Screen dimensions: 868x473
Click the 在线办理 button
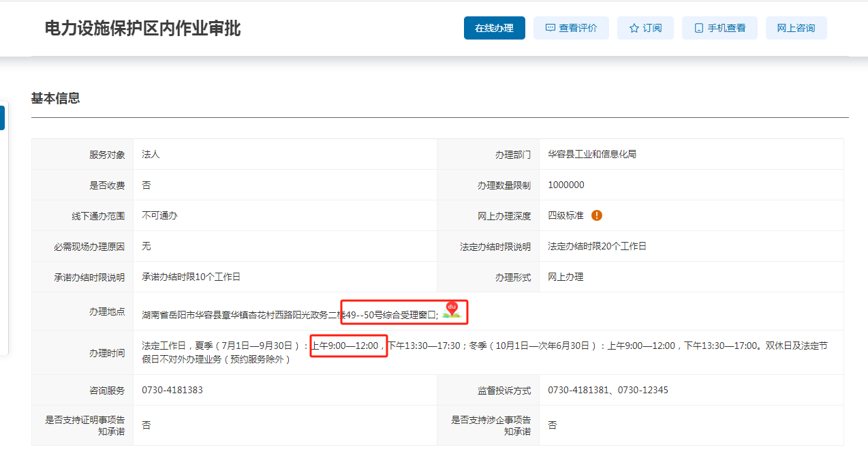pos(494,28)
